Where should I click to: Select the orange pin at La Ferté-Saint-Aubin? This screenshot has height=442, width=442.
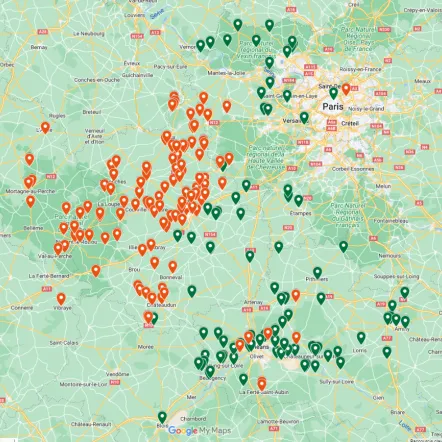(x=262, y=384)
